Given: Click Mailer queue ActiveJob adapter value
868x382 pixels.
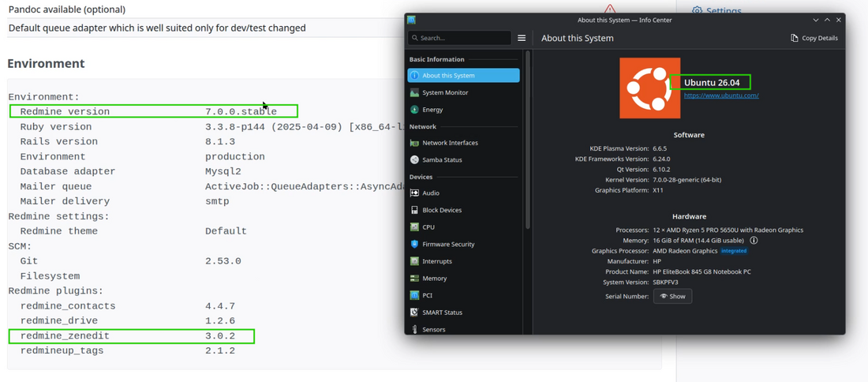Looking at the screenshot, I should click(305, 186).
